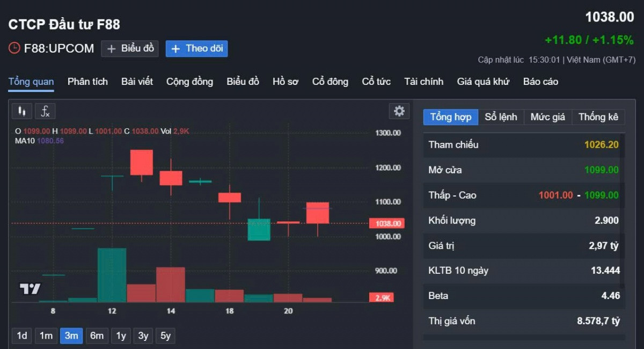Switch to the Phân tích tab
This screenshot has height=349, width=644.
point(87,82)
